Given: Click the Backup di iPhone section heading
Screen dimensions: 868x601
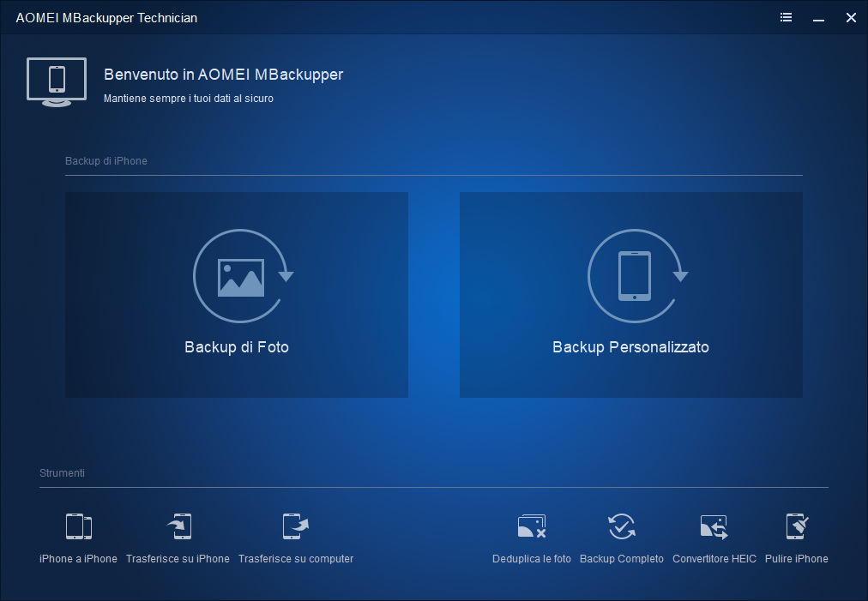Looking at the screenshot, I should pos(106,161).
